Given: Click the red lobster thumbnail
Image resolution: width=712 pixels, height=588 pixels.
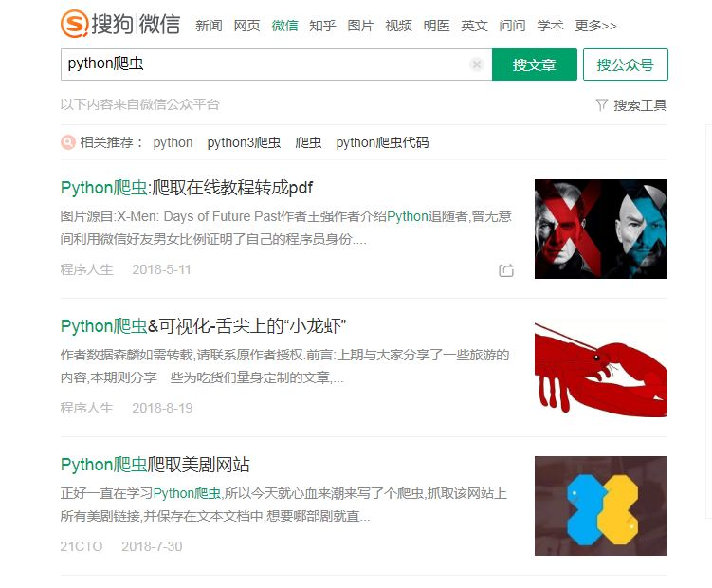Looking at the screenshot, I should pos(601,368).
